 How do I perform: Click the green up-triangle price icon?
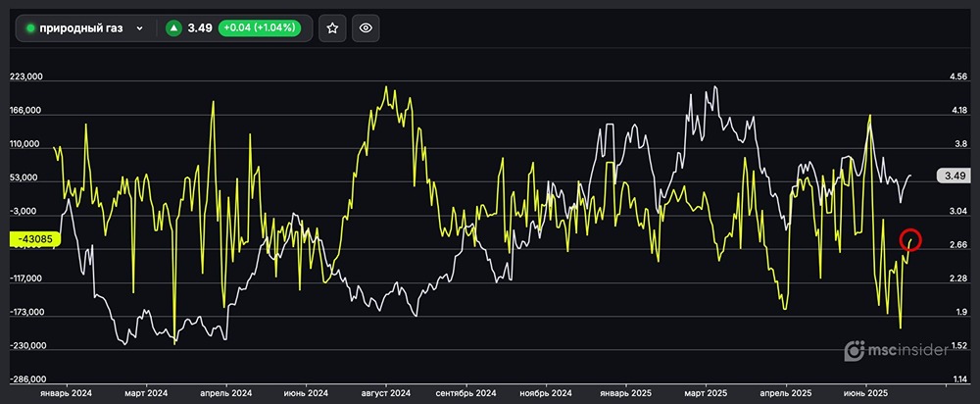[x=174, y=28]
